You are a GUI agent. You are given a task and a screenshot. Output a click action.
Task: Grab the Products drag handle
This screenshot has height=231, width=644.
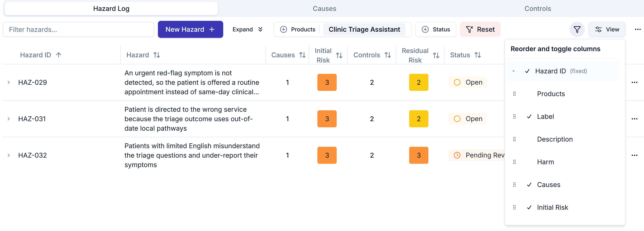point(514,94)
